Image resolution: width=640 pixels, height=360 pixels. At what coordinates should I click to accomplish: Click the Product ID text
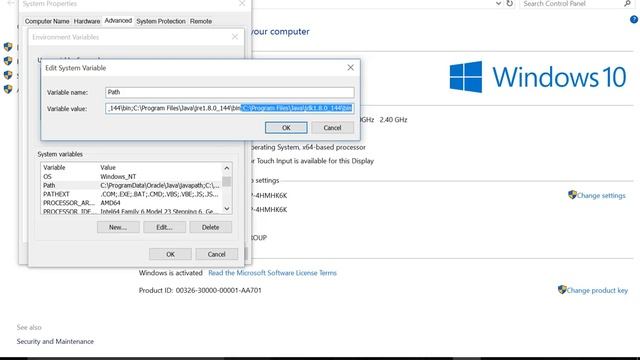[200, 290]
